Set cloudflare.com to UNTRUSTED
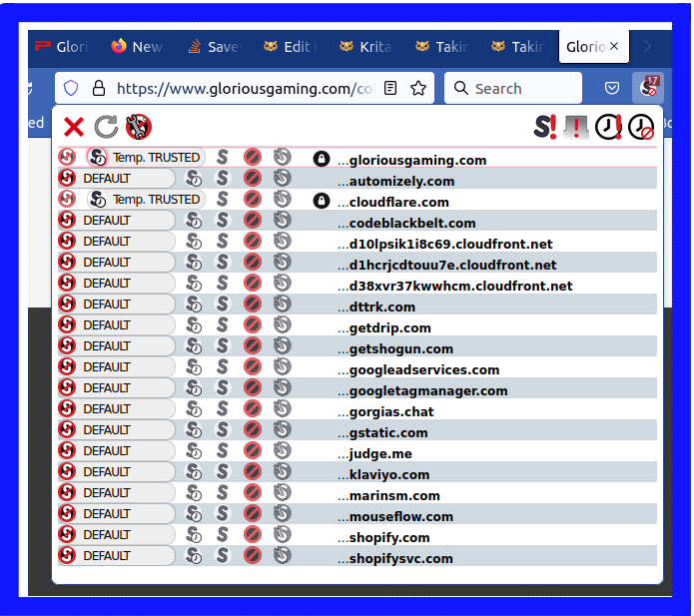 (253, 199)
